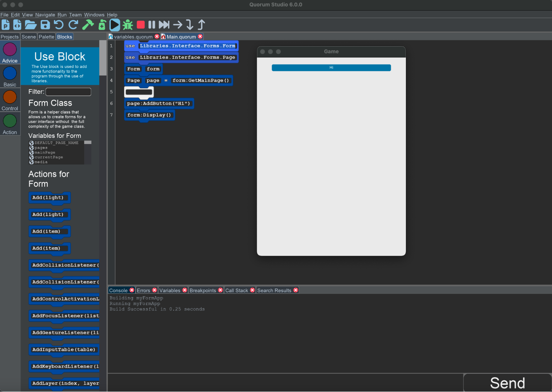Open the Breakpoints console panel
552x392 pixels.
tap(205, 290)
